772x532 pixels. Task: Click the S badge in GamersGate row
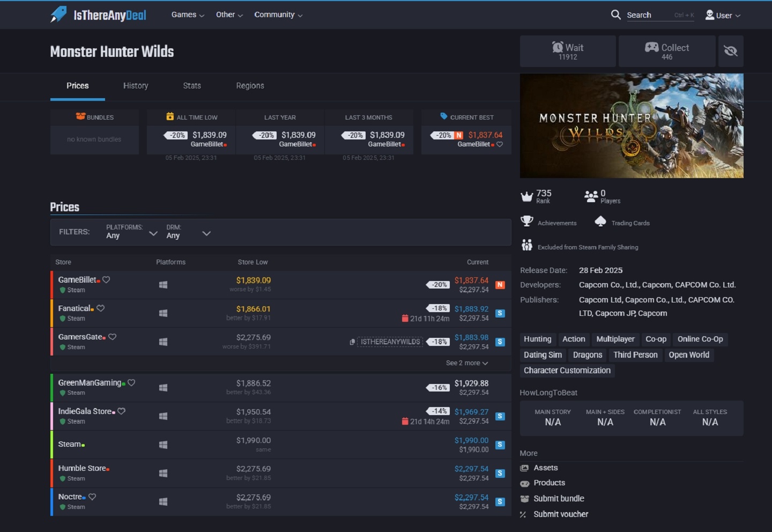[500, 342]
